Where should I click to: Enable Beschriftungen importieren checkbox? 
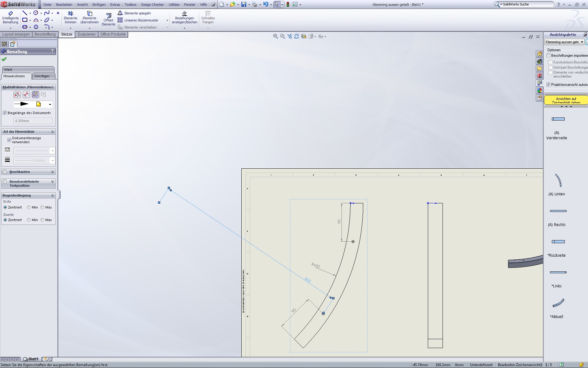coord(548,56)
